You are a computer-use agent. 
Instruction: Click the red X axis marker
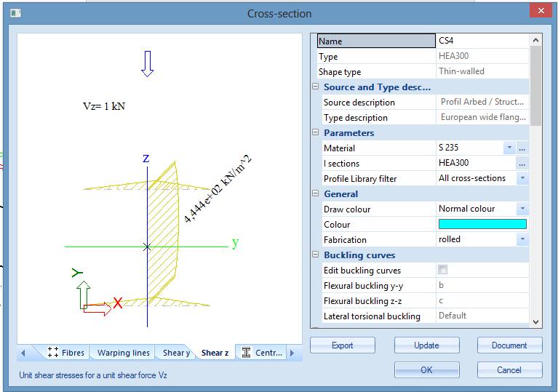tap(117, 303)
